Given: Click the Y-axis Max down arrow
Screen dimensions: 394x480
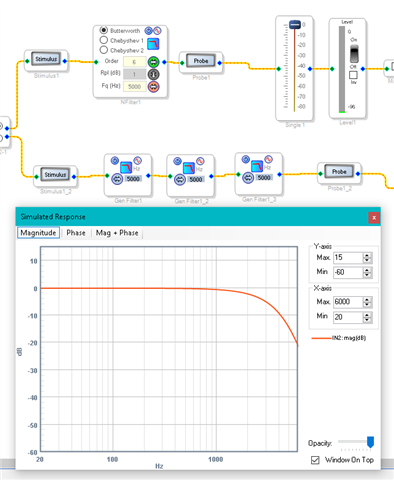Looking at the screenshot, I should coord(367,260).
